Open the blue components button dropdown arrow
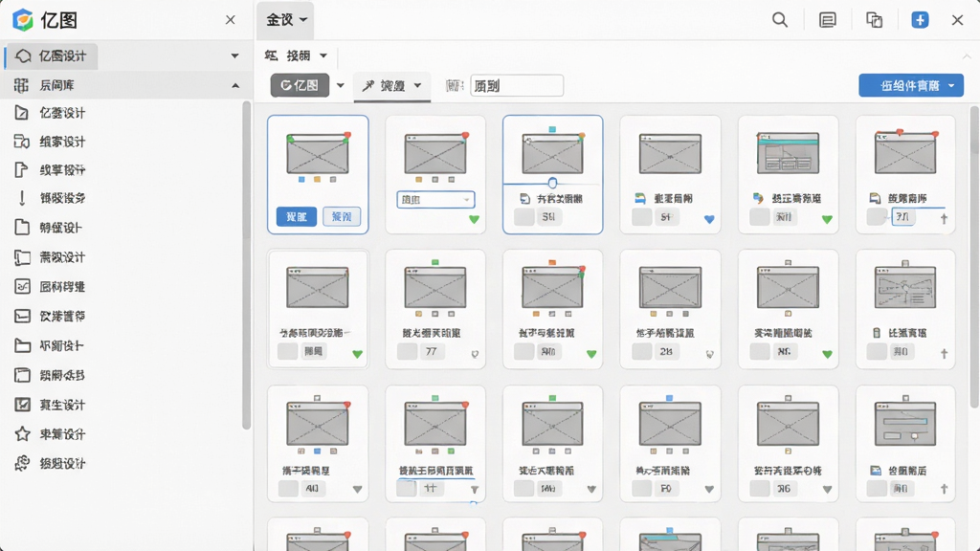 [x=951, y=85]
